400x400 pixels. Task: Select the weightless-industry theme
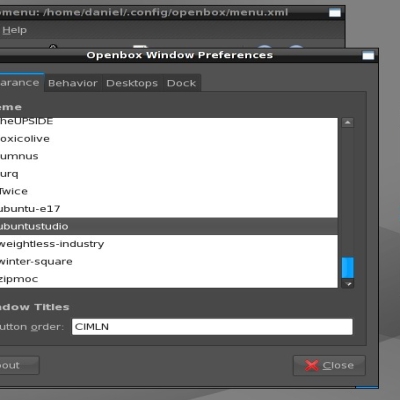[169, 244]
